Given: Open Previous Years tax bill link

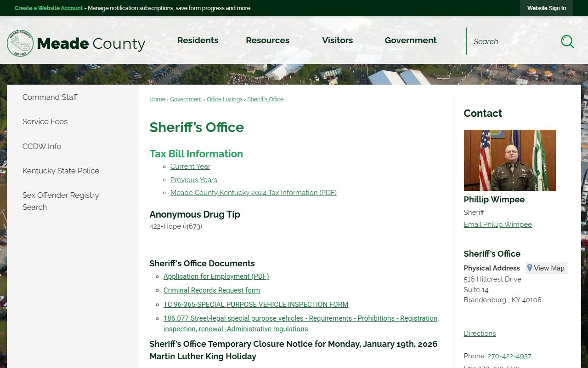Looking at the screenshot, I should (194, 180).
